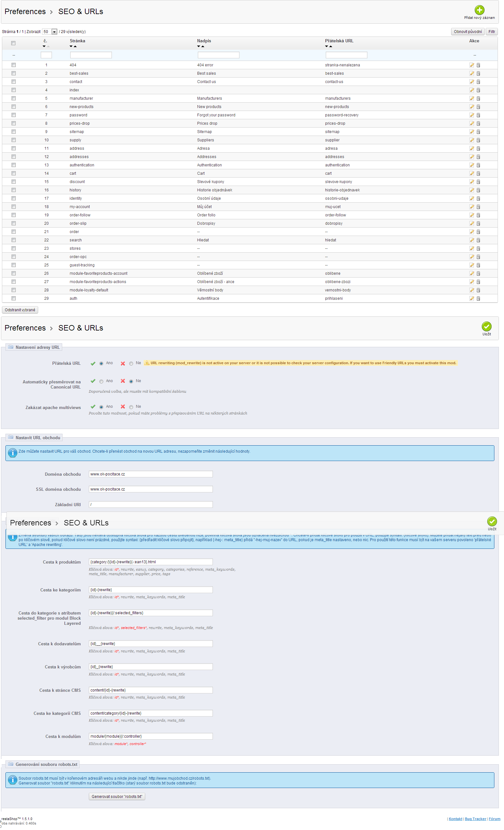The height and width of the screenshot is (830, 504).
Task: Choose Ne for Přátelská URL
Action: tap(131, 364)
